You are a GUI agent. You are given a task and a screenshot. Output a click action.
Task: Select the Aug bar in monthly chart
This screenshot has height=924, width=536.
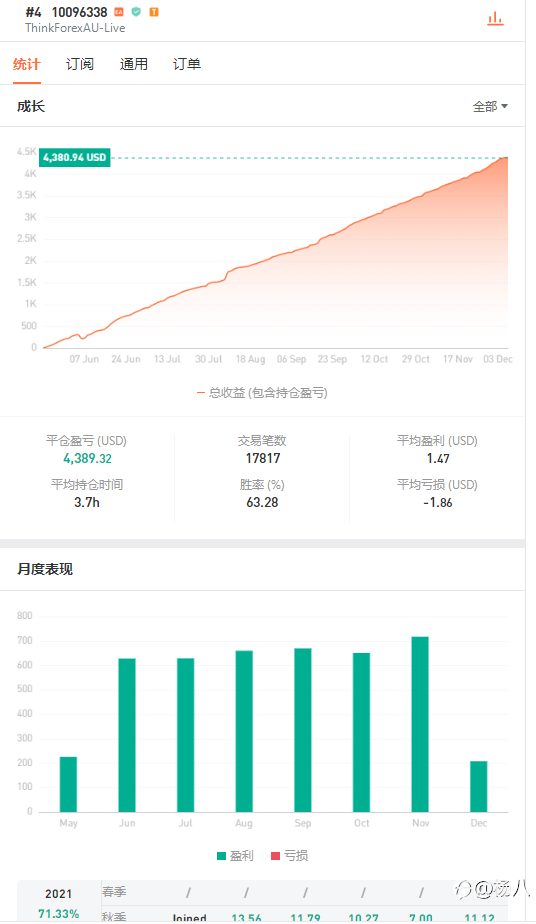(x=244, y=731)
